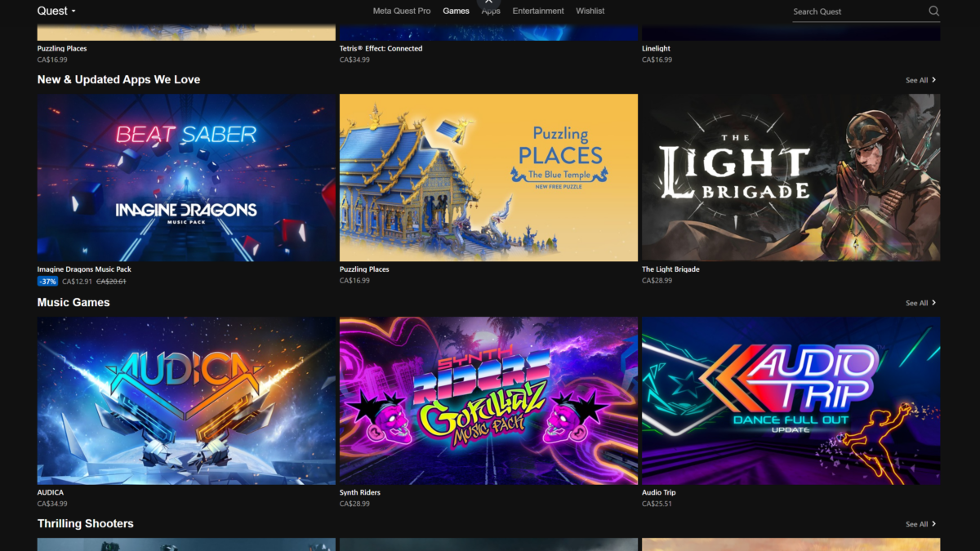The width and height of the screenshot is (980, 551).
Task: See All Music Games
Action: click(x=920, y=303)
